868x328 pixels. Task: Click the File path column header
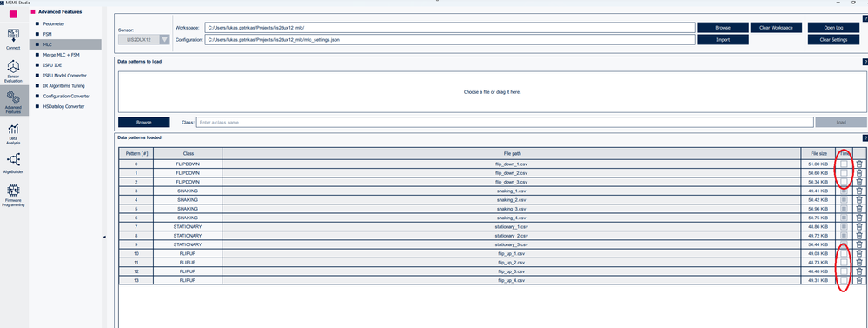(512, 153)
